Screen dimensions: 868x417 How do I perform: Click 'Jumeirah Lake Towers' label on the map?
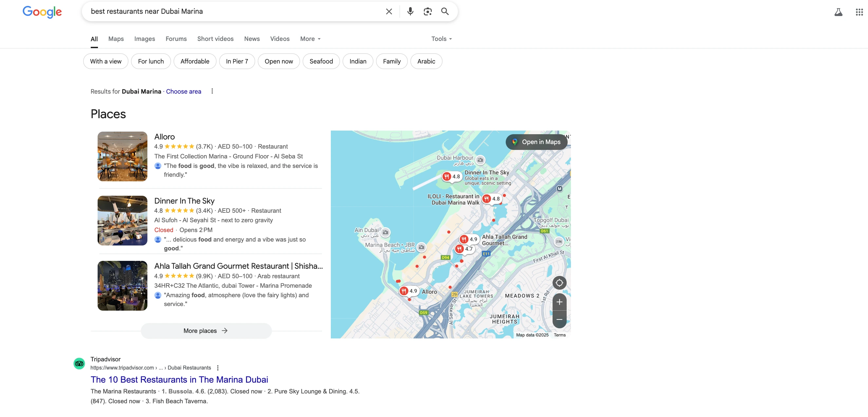(x=476, y=299)
